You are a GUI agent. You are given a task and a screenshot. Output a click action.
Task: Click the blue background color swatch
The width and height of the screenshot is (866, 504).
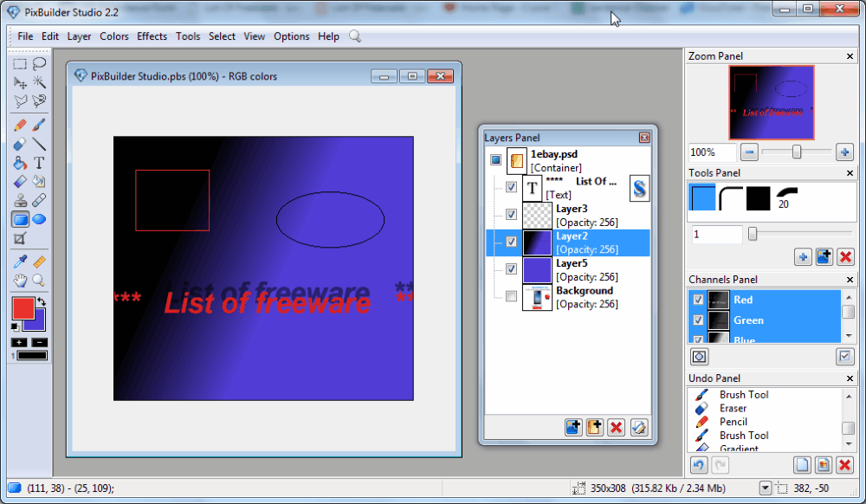(37, 325)
